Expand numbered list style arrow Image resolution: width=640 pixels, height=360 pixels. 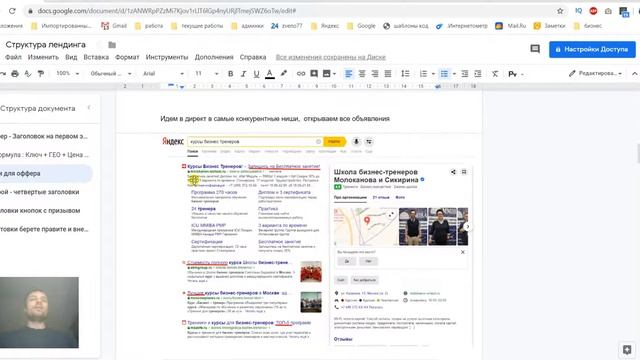point(433,74)
